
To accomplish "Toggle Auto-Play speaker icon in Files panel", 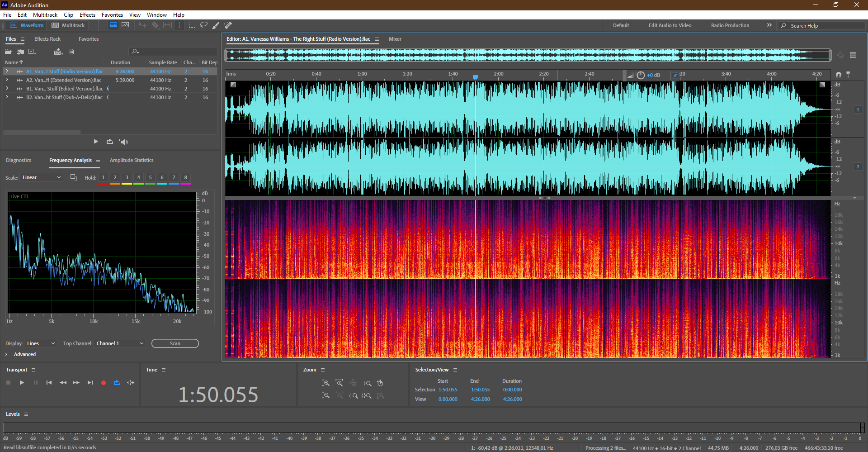I will (123, 142).
